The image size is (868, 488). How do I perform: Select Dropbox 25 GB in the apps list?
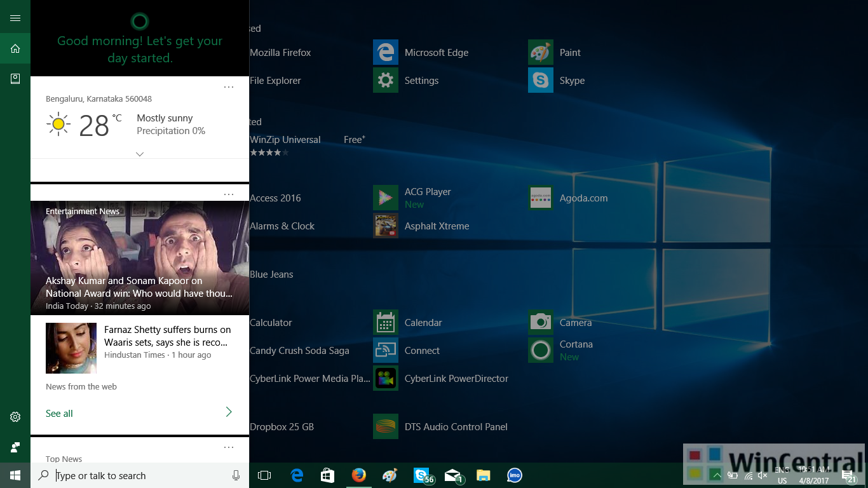[x=281, y=427]
